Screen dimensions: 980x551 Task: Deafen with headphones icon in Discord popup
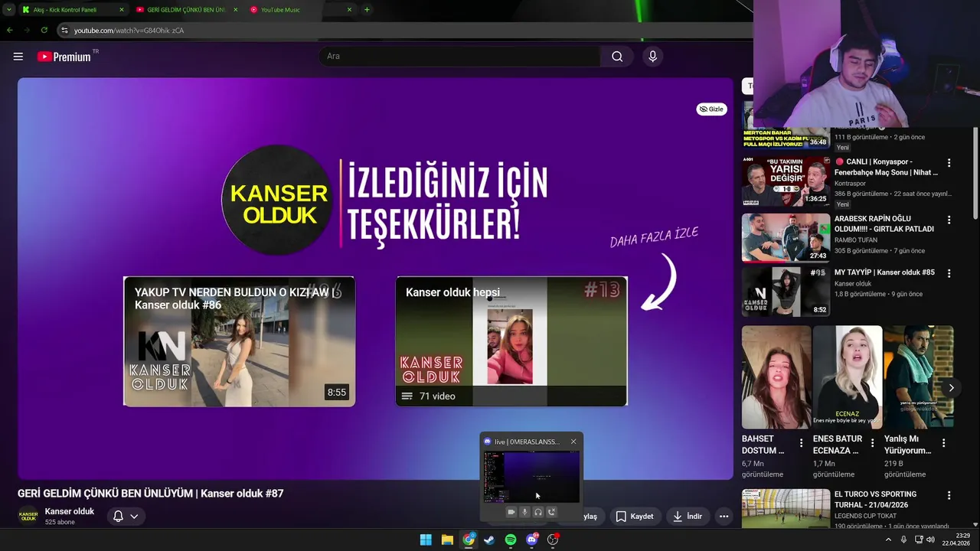coord(538,512)
